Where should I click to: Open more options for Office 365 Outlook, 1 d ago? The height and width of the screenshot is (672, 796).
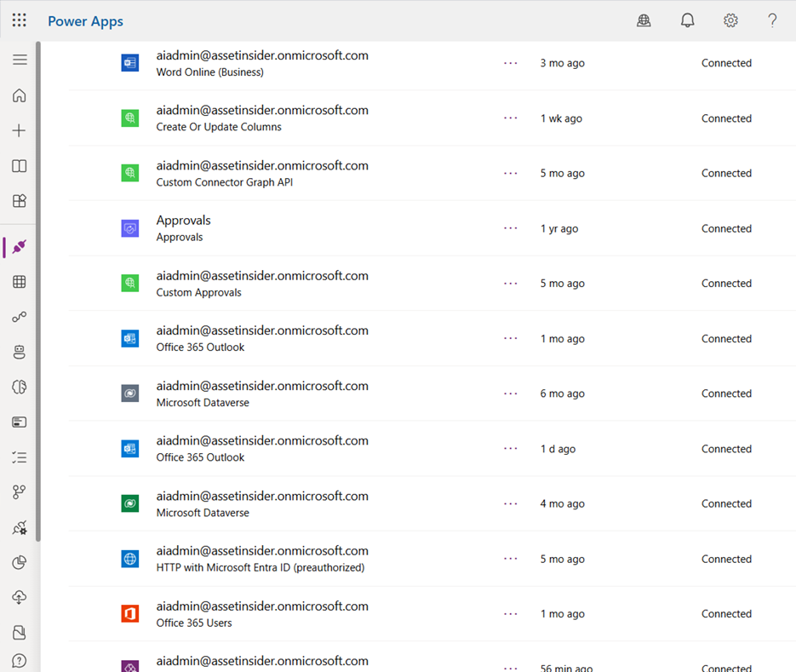511,449
